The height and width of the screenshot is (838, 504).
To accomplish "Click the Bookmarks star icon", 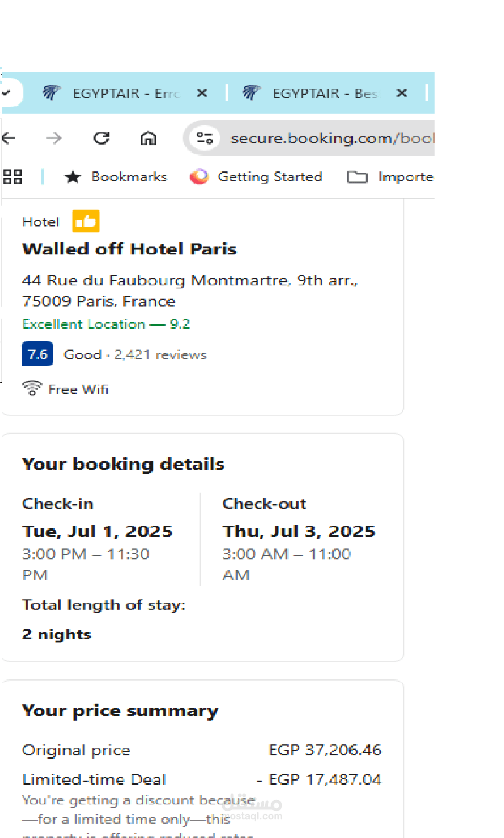I will point(72,177).
